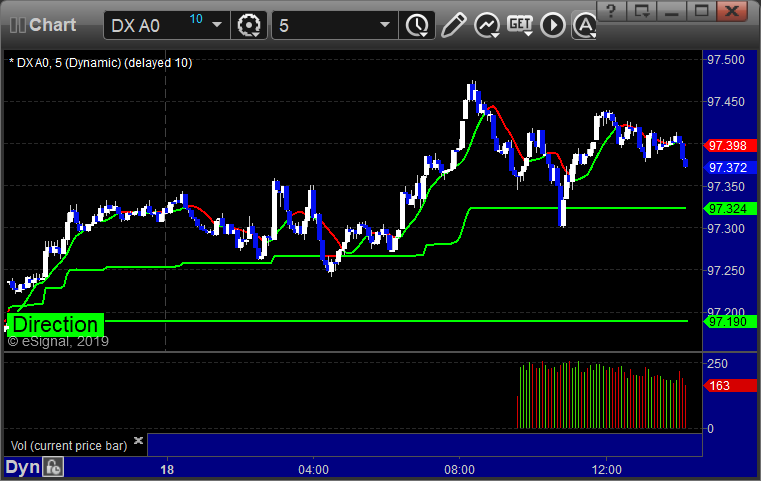
Task: Click the blue 97.372 last price marker
Action: coord(730,168)
